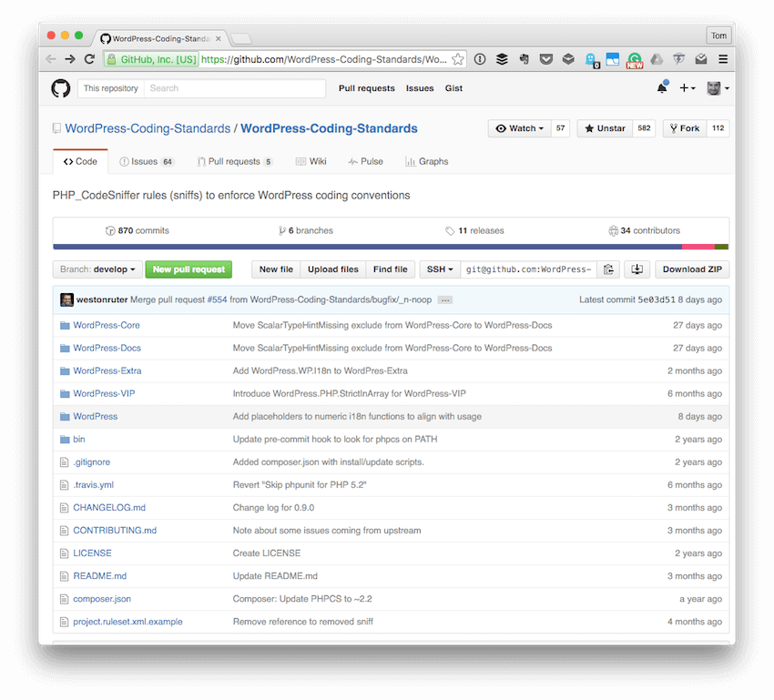Click the Download ZIP button

(x=692, y=269)
